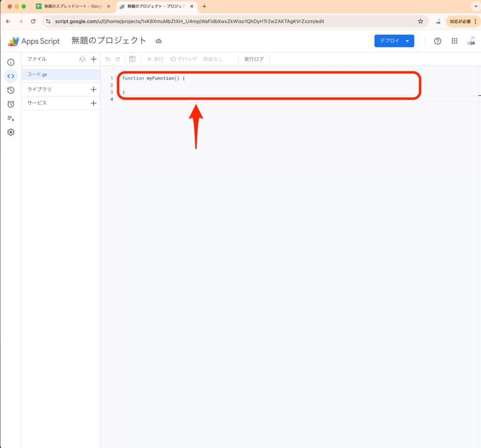Open the Overview info icon in sidebar
The image size is (481, 448).
(11, 62)
